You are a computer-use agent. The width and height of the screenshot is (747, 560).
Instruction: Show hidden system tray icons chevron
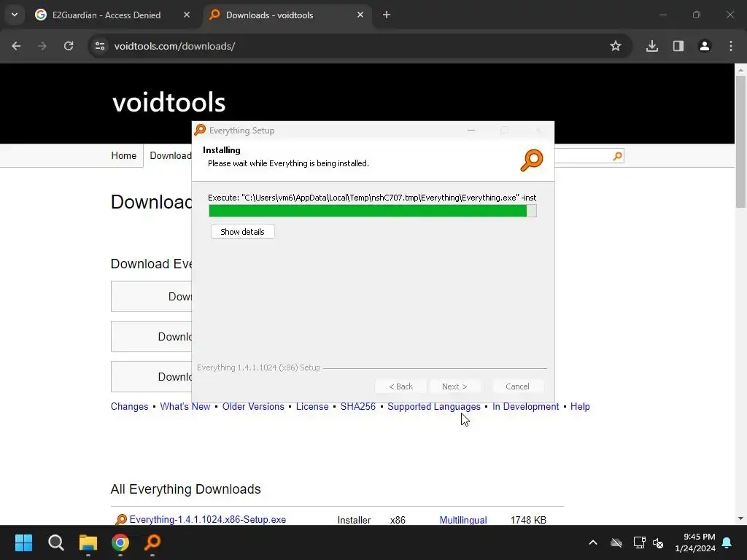(x=593, y=542)
